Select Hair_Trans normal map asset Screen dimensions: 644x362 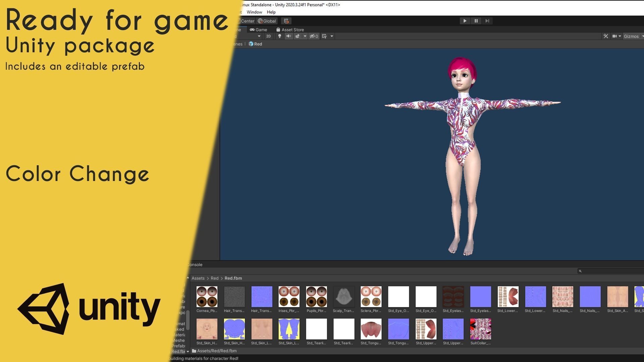click(x=262, y=299)
